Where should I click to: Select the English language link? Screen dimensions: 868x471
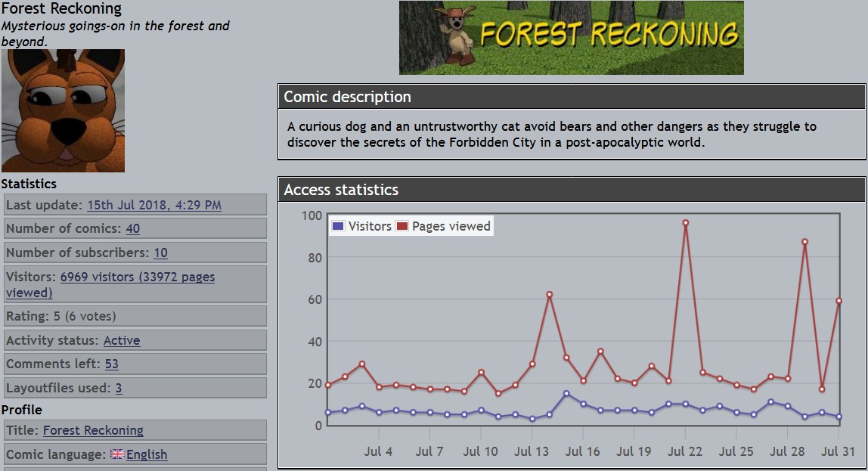(147, 454)
